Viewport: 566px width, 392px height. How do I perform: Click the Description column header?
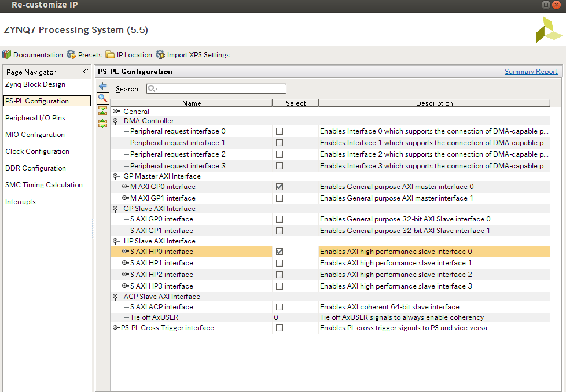tap(434, 103)
